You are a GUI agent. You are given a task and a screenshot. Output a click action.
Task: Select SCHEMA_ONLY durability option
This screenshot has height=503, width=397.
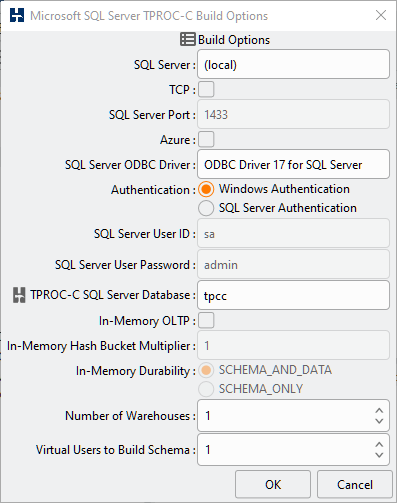pos(206,389)
